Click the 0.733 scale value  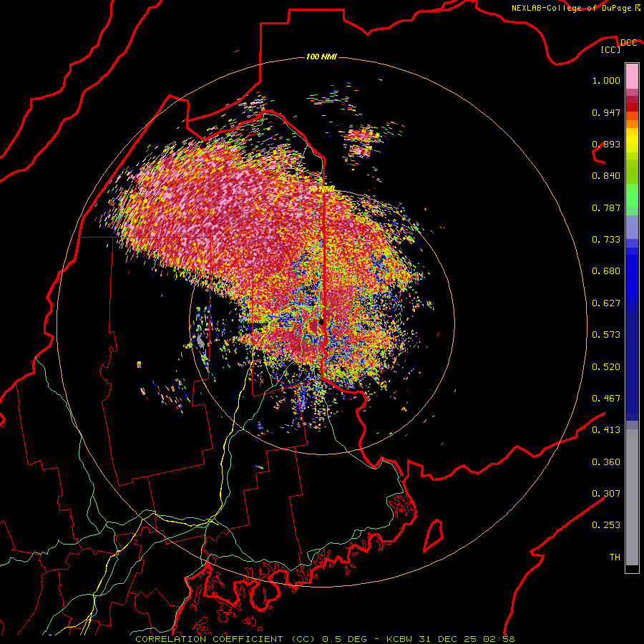tap(606, 240)
